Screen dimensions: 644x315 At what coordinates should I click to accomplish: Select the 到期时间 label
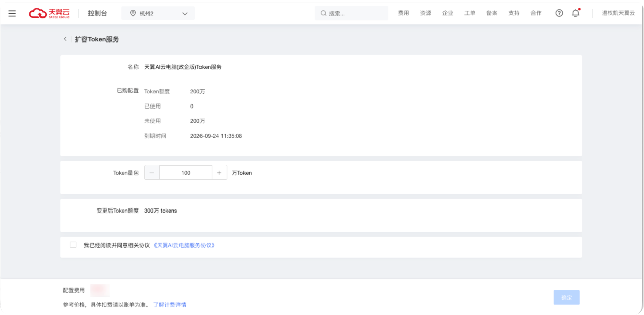(155, 136)
